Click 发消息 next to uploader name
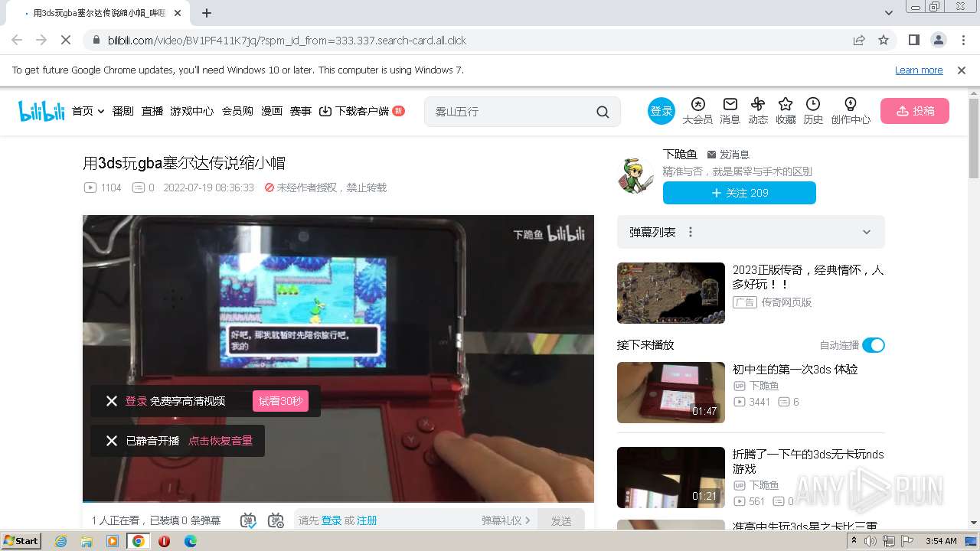The width and height of the screenshot is (980, 551). 728,155
